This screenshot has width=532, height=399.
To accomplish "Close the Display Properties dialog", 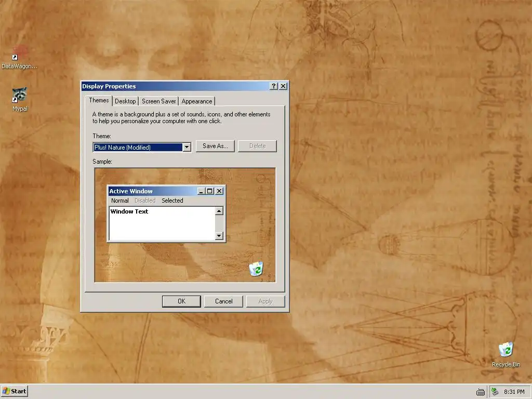I will (x=283, y=86).
